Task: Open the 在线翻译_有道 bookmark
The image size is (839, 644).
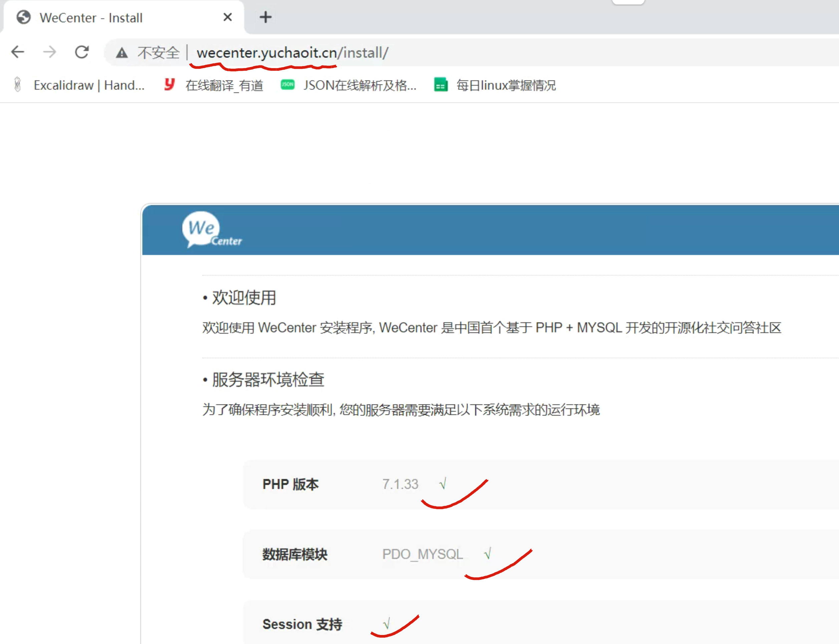Action: (x=224, y=85)
